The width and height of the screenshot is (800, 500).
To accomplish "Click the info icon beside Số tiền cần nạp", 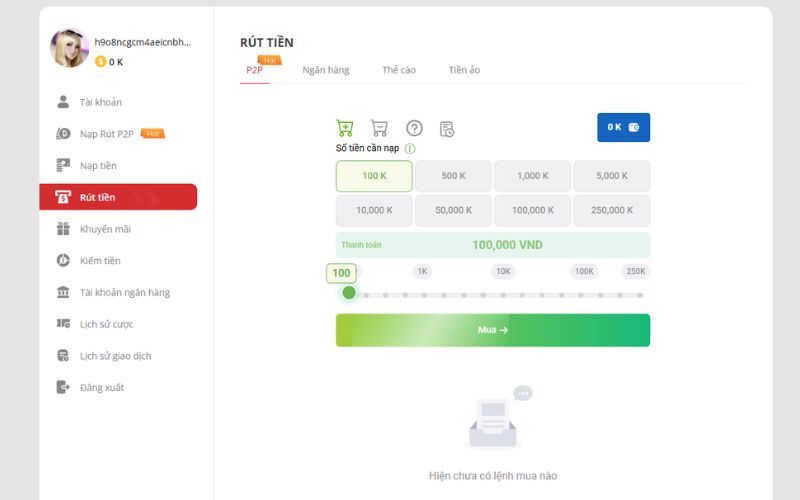I will [410, 148].
